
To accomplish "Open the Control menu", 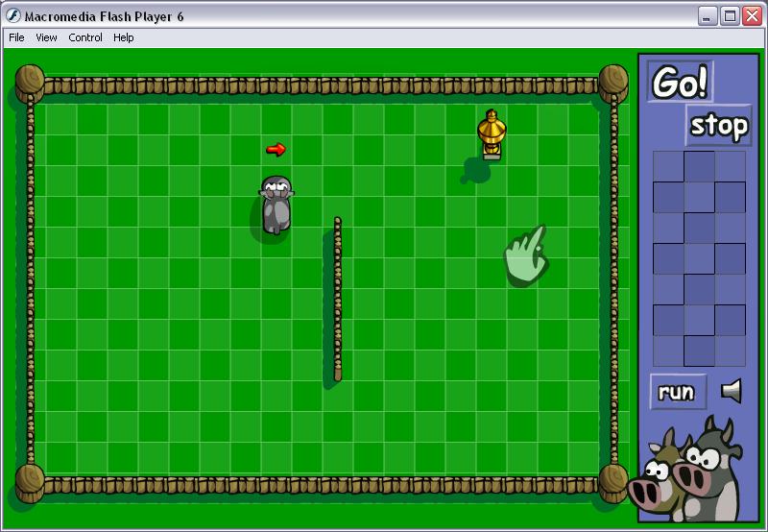I will click(x=85, y=37).
